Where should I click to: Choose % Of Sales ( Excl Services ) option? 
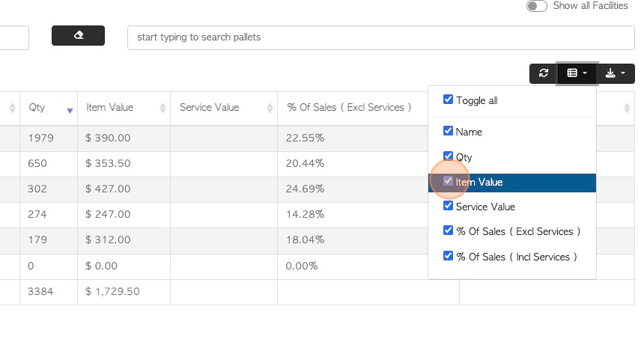(x=511, y=231)
